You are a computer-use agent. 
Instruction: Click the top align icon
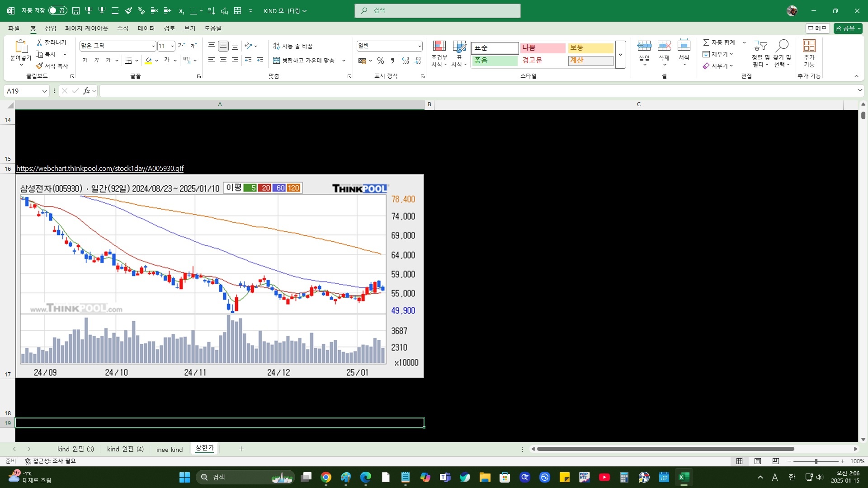[x=211, y=46]
